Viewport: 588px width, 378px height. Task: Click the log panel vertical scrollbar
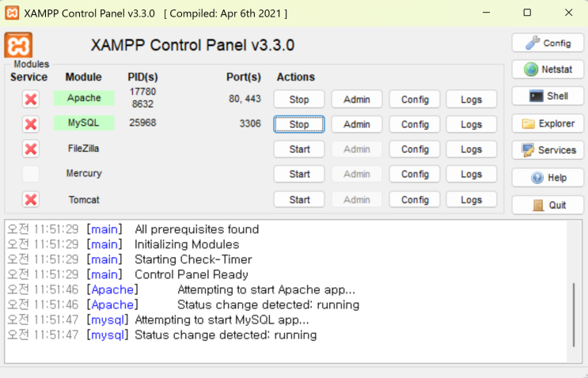574,315
